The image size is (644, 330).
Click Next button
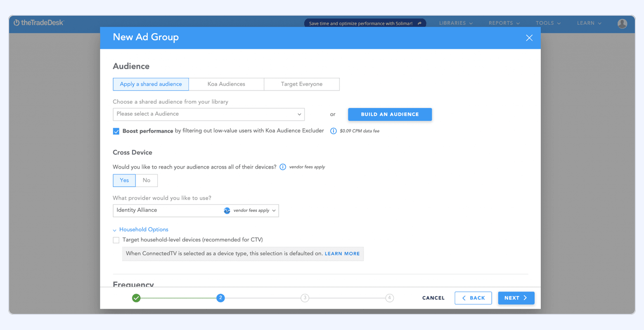tap(516, 298)
